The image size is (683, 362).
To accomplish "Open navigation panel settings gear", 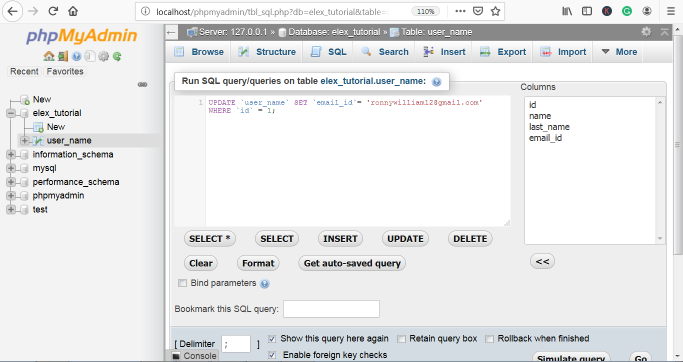I will click(103, 56).
